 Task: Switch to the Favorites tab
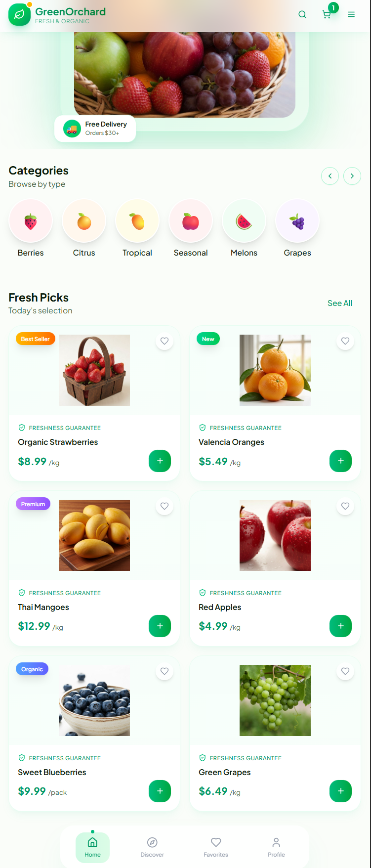pos(216,847)
